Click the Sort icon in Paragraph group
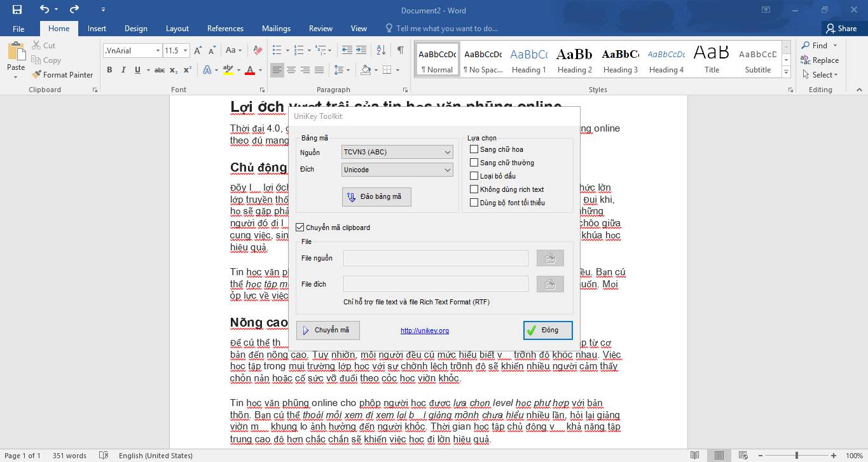The width and height of the screenshot is (868, 462). click(381, 50)
